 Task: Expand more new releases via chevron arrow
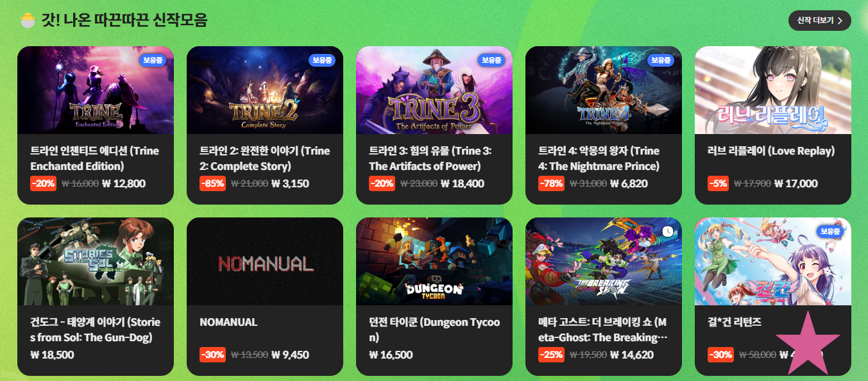(x=840, y=21)
